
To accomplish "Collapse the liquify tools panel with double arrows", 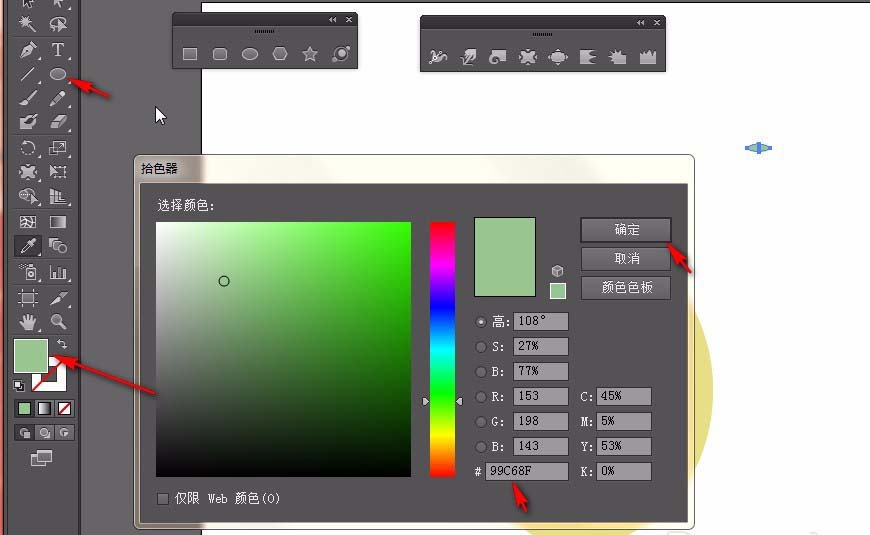I will pos(640,23).
